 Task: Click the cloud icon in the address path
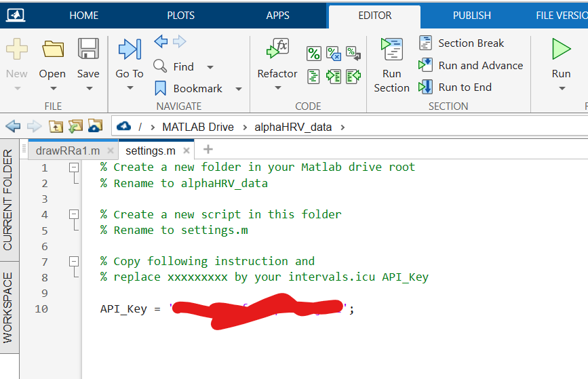(x=123, y=127)
